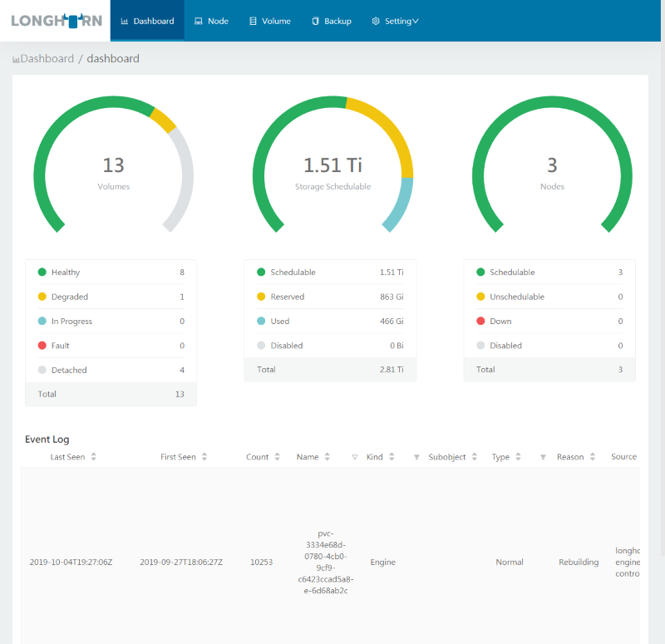Click the Schedulable 1.51 Ti storage row
This screenshot has width=665, height=644.
(330, 273)
